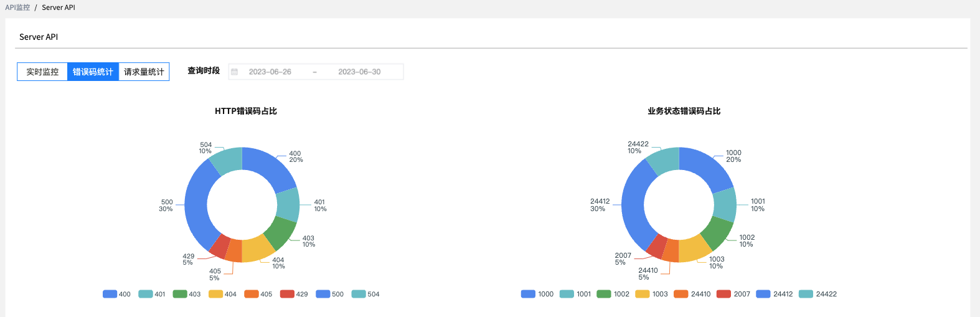Click the end date field 2023-06-30

359,72
